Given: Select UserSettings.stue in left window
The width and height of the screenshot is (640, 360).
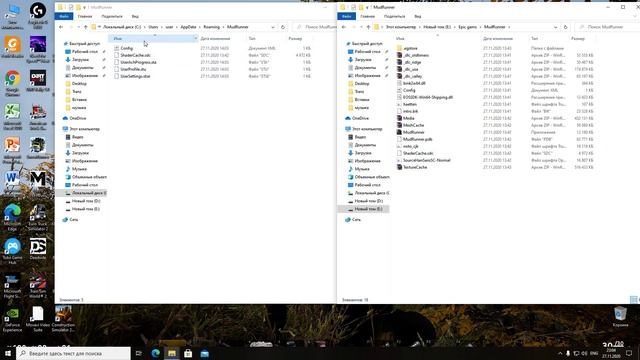Looking at the screenshot, I should coord(135,76).
